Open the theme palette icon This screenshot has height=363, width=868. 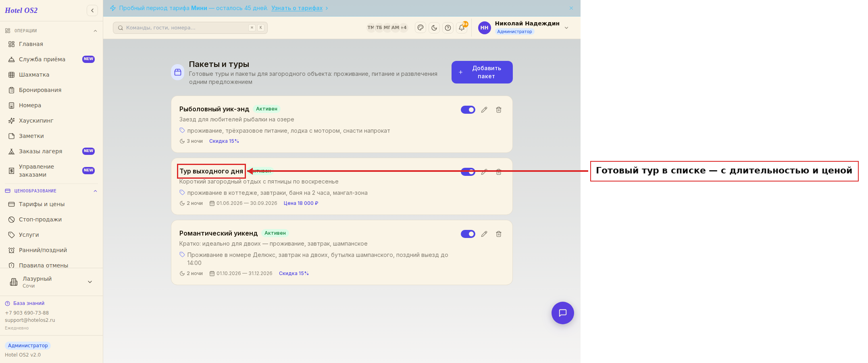[420, 28]
